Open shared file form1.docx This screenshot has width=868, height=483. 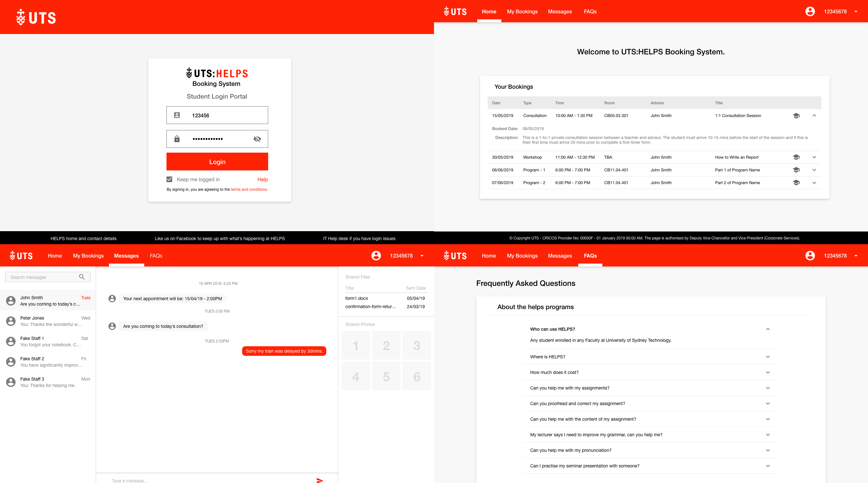click(x=356, y=298)
